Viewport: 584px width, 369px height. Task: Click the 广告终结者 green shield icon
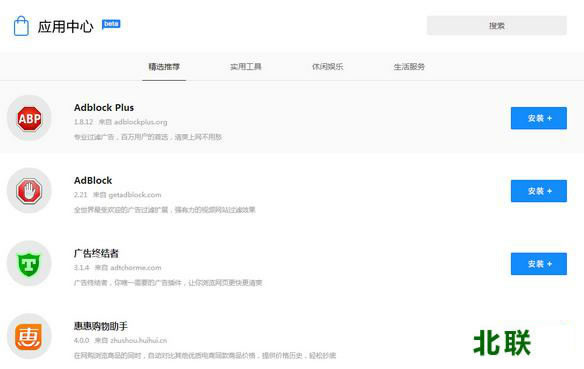point(29,264)
